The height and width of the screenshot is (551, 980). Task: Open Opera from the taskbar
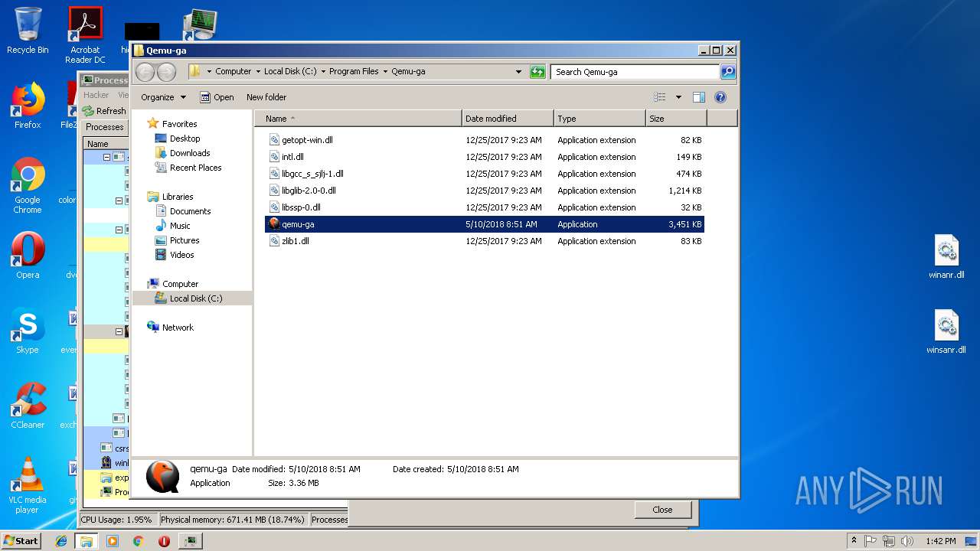164,541
